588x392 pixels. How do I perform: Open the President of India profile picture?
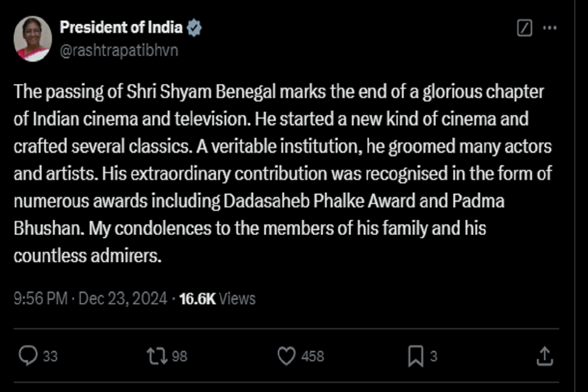[33, 39]
